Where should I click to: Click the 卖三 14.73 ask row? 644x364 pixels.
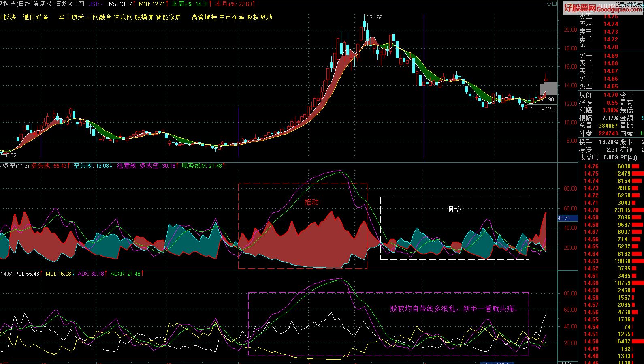[599, 32]
